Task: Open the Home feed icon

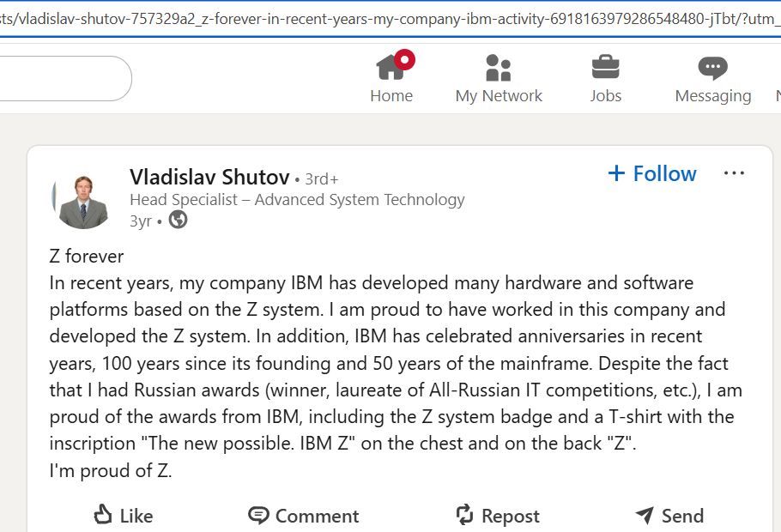Action: pos(391,67)
